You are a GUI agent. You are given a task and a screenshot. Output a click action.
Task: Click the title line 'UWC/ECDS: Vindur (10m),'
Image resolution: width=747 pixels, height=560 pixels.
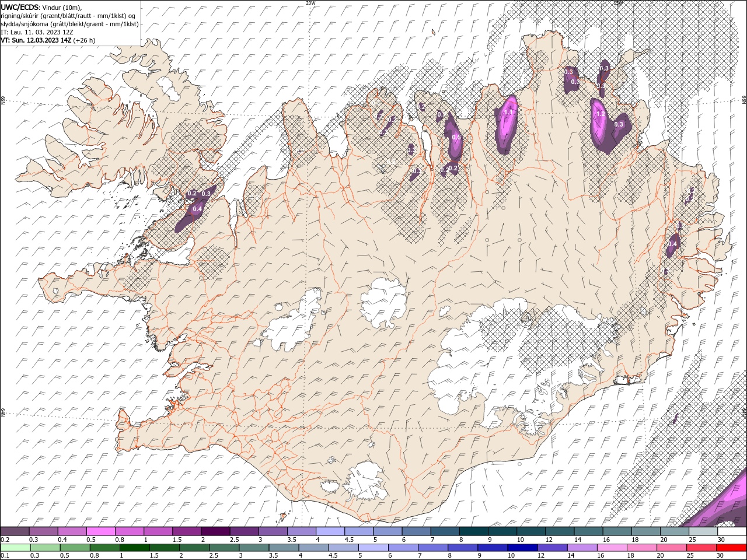point(41,7)
